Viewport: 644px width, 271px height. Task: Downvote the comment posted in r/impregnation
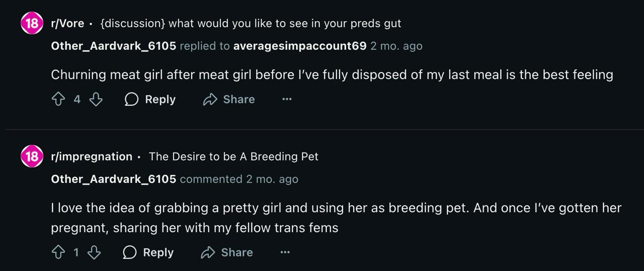tap(94, 252)
